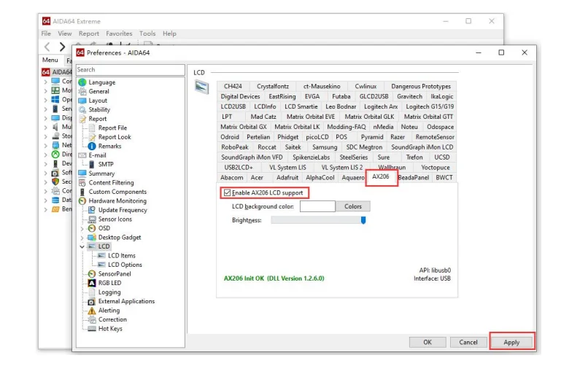
Task: Switch to the BeadaPanel tab
Action: click(x=413, y=178)
